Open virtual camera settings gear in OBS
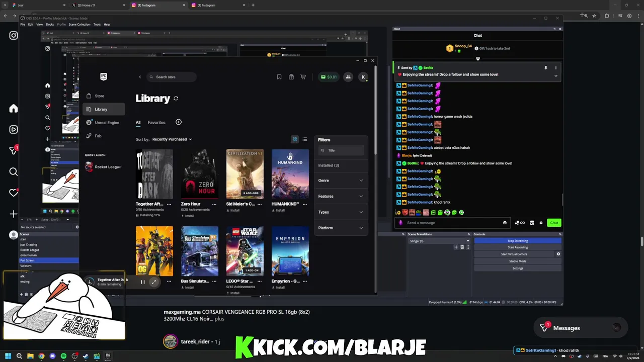Viewport: 644px width, 362px height. pyautogui.click(x=558, y=254)
